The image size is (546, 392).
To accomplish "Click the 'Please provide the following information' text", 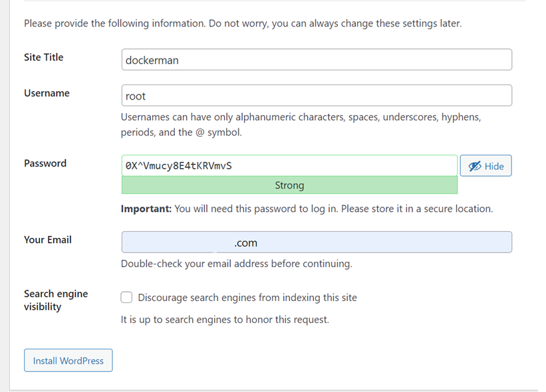I will pos(243,23).
